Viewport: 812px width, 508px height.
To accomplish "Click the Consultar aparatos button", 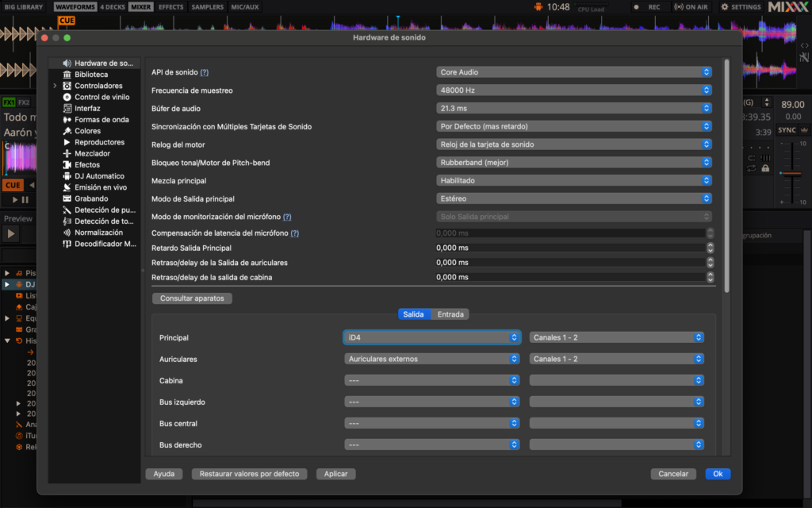I will pos(192,298).
